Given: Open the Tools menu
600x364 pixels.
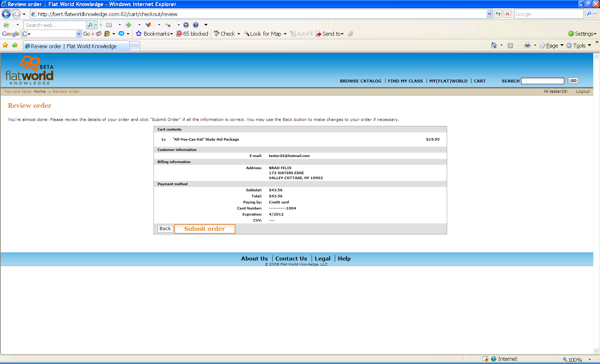Looking at the screenshot, I should (579, 45).
